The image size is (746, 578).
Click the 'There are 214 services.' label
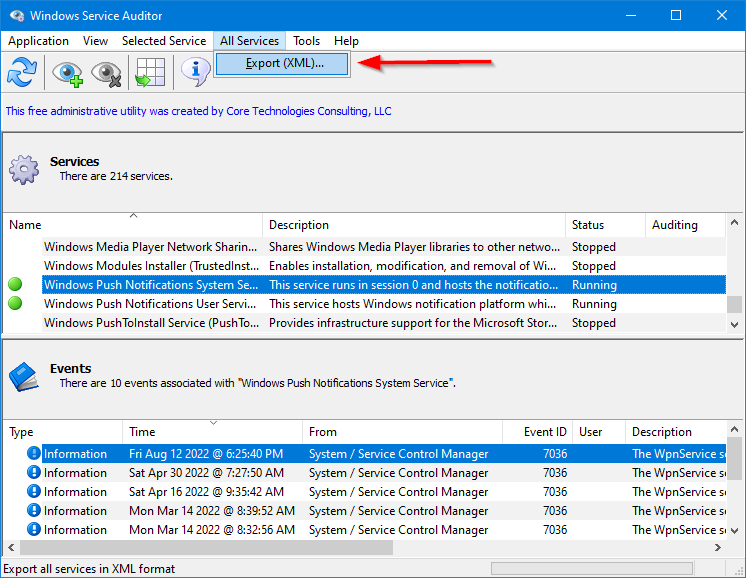[116, 176]
